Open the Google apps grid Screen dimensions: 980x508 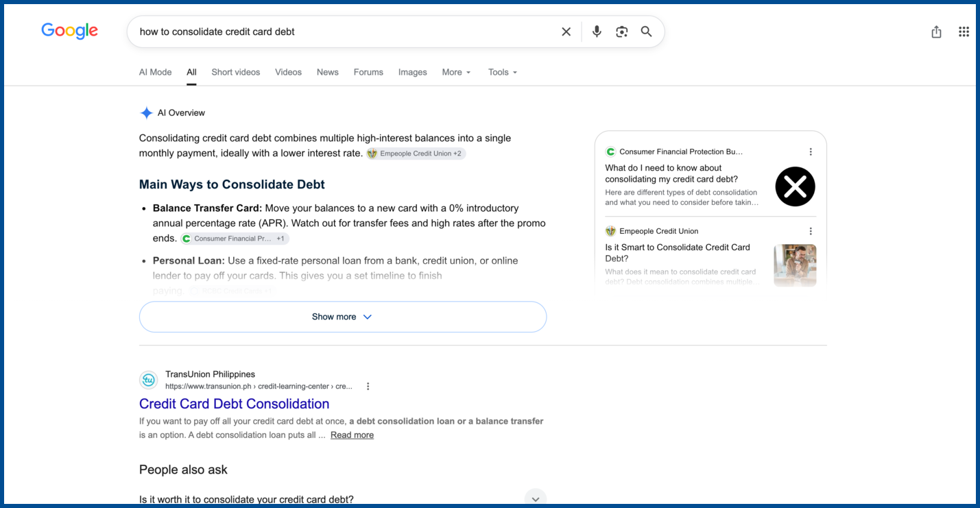[964, 32]
